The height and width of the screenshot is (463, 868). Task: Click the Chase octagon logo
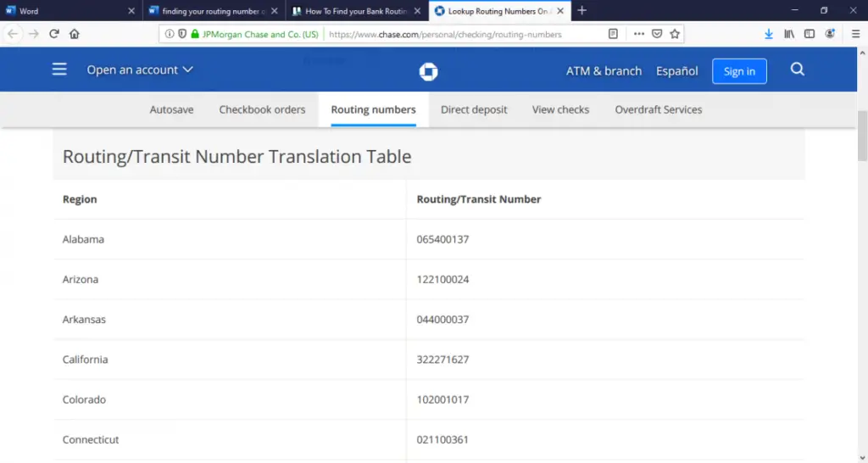pos(428,71)
